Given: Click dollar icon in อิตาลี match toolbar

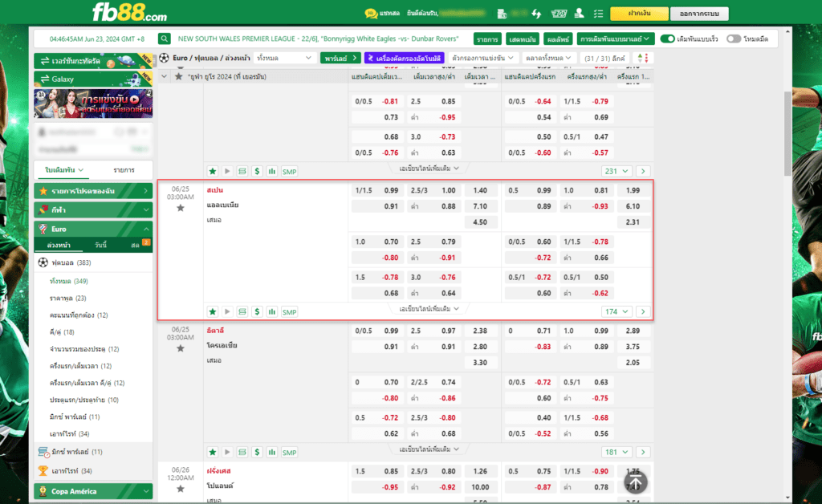Looking at the screenshot, I should click(x=257, y=452).
